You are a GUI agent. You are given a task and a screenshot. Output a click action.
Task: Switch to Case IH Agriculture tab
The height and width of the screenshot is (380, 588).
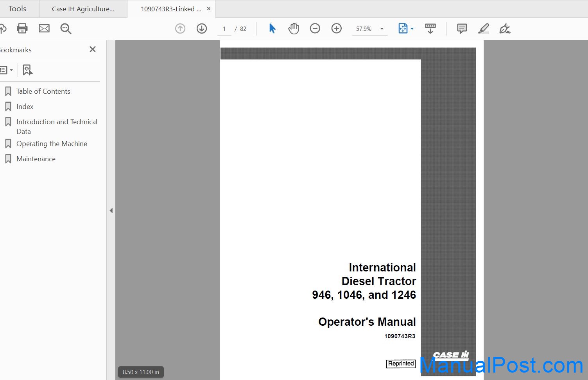(83, 9)
